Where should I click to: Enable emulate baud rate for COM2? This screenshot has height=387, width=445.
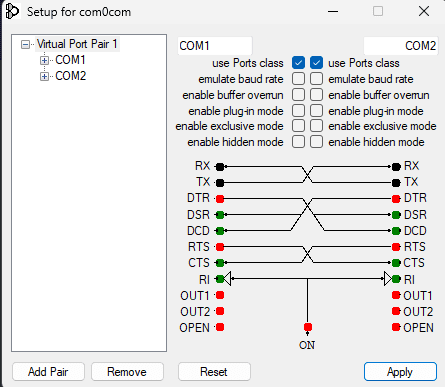(x=316, y=79)
